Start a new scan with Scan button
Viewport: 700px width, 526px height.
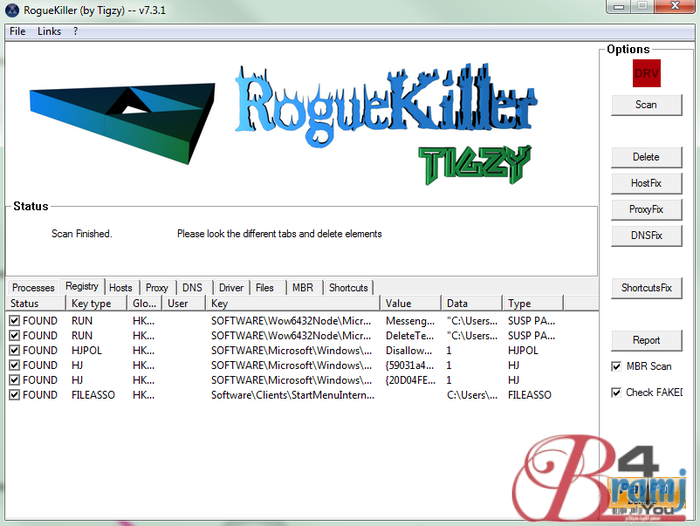646,104
